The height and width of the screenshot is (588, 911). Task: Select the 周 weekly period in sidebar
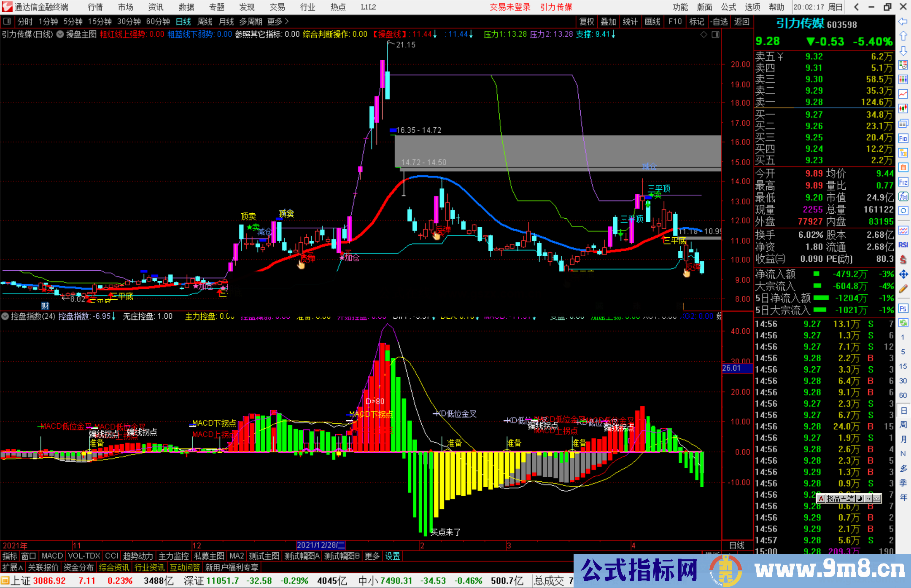point(903,424)
